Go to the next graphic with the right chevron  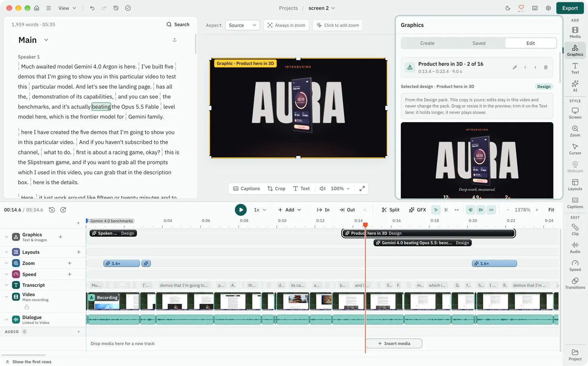(536, 67)
